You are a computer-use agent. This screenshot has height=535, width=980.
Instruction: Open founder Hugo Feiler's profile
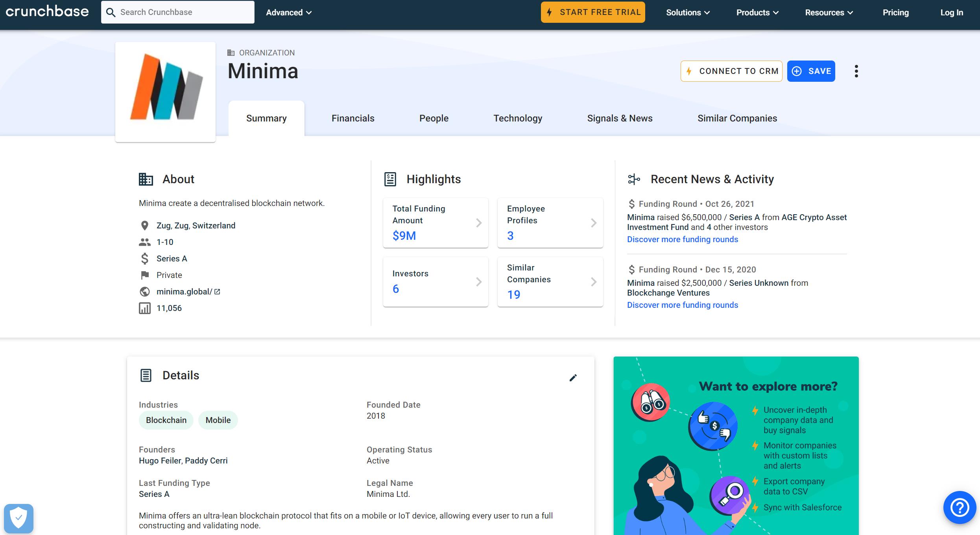click(160, 461)
